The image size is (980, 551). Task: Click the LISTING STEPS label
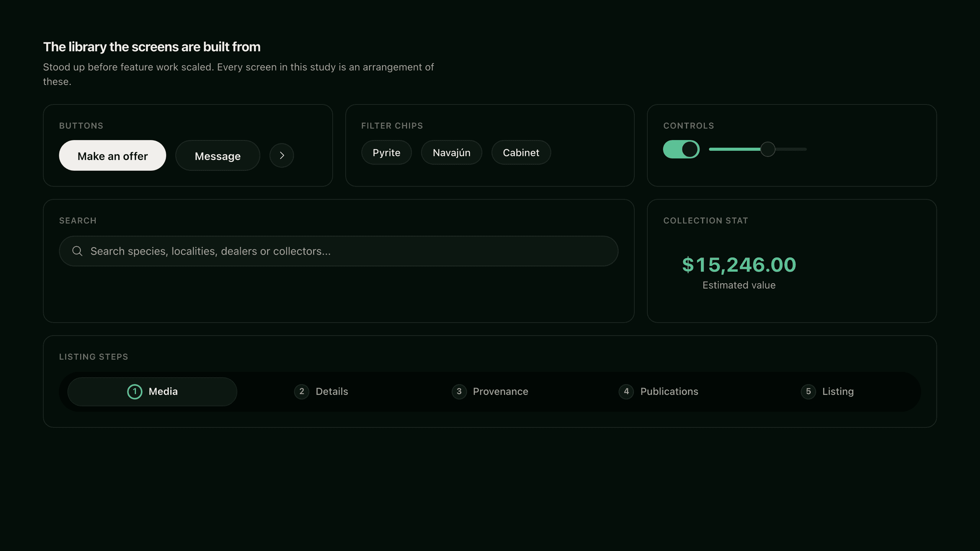[94, 357]
